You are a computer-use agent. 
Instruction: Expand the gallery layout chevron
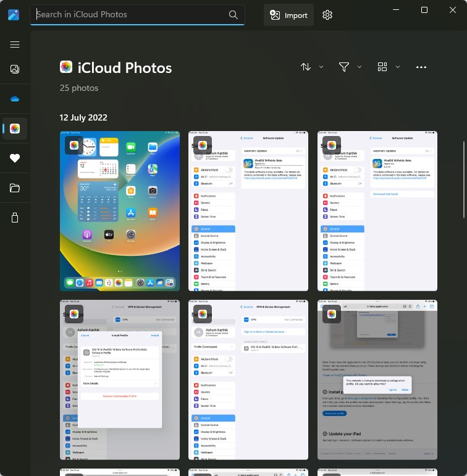click(398, 67)
